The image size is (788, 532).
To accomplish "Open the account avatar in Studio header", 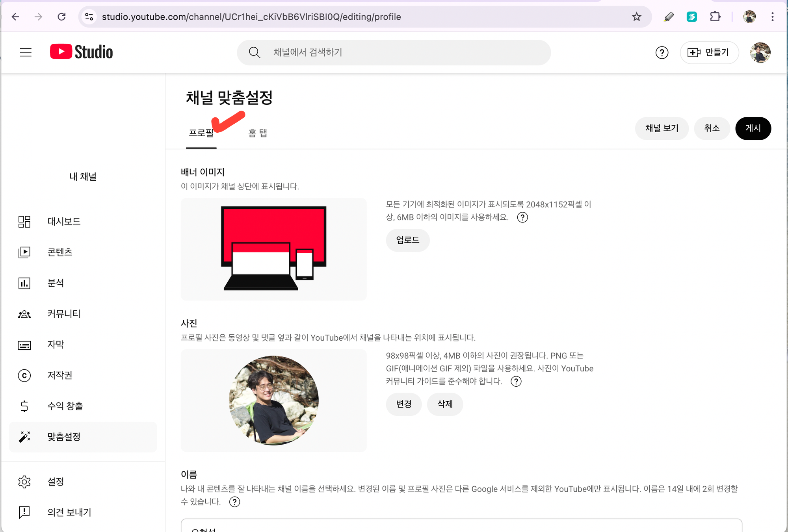I will click(760, 52).
